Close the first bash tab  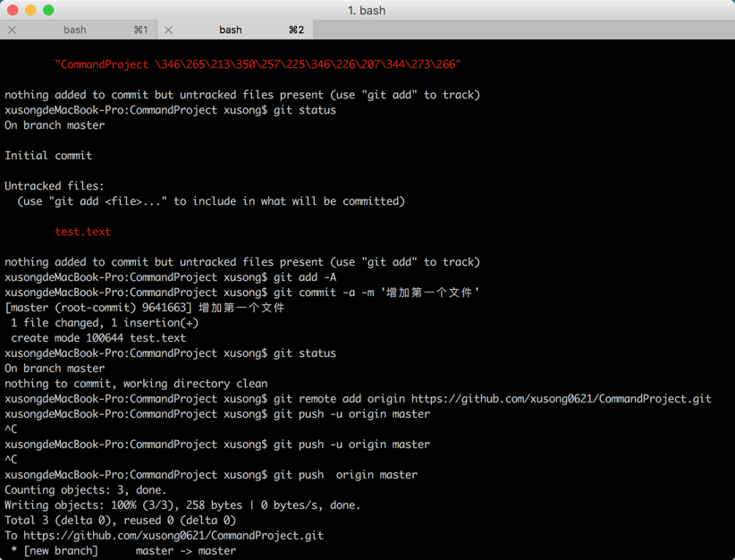pyautogui.click(x=13, y=30)
